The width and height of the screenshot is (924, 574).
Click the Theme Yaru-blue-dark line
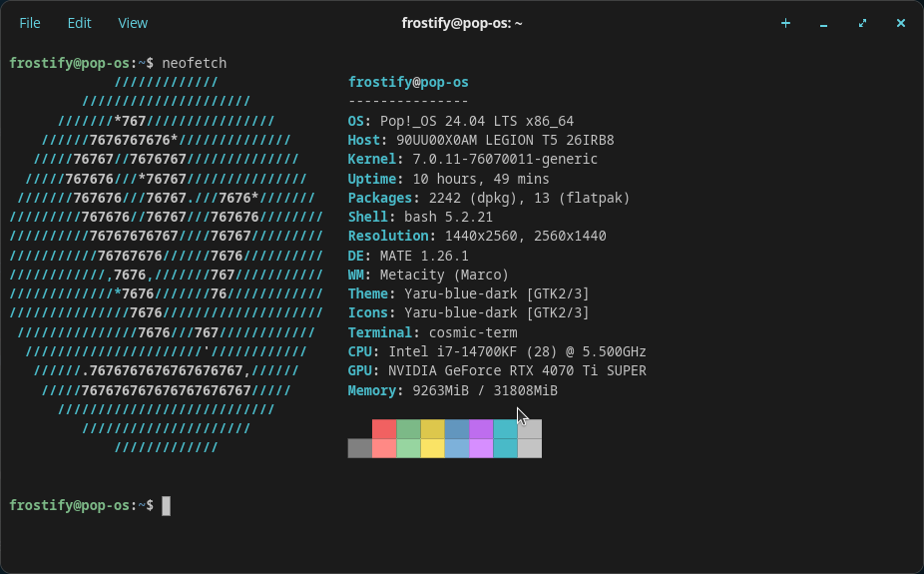click(468, 293)
